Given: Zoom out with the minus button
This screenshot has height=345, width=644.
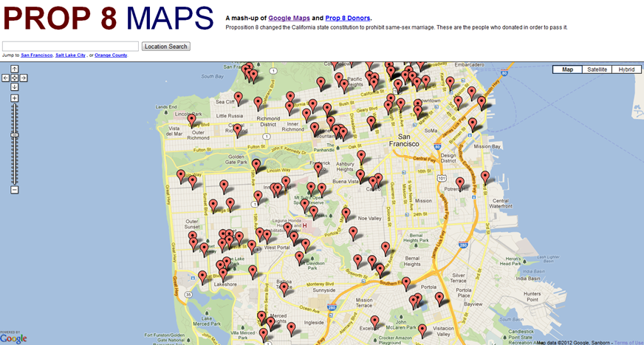Looking at the screenshot, I should [x=14, y=190].
